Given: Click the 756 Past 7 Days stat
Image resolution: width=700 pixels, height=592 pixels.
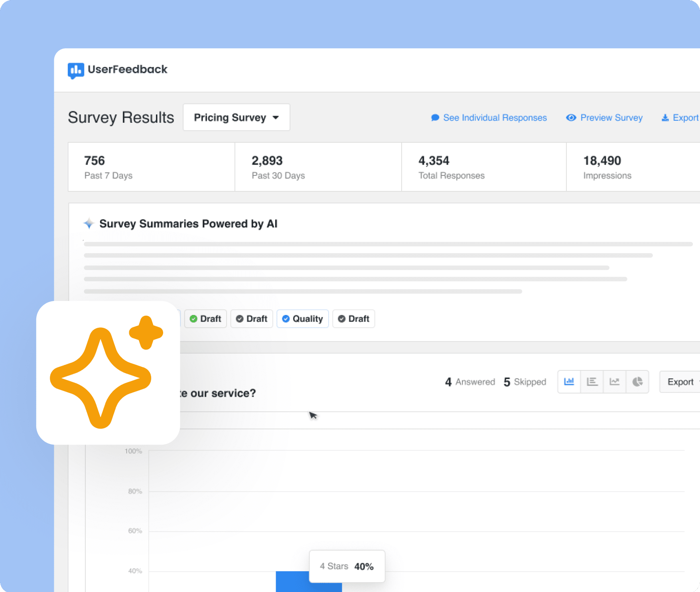Looking at the screenshot, I should point(152,167).
